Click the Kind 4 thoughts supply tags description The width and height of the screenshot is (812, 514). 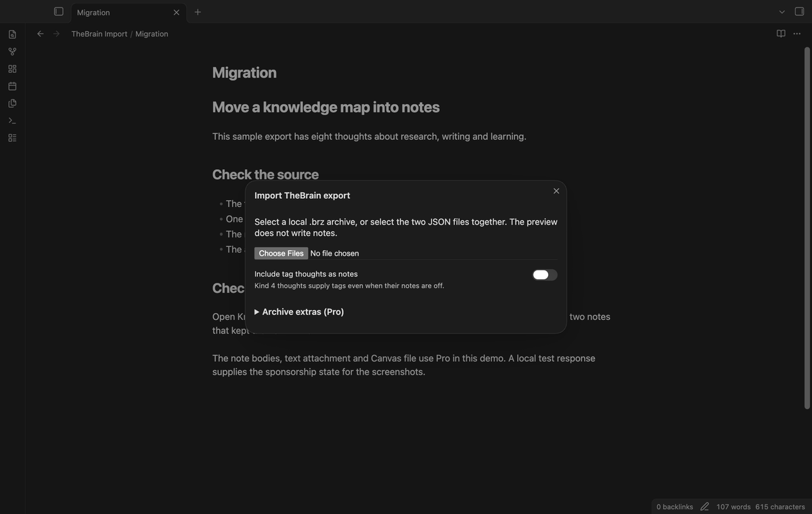click(x=349, y=285)
